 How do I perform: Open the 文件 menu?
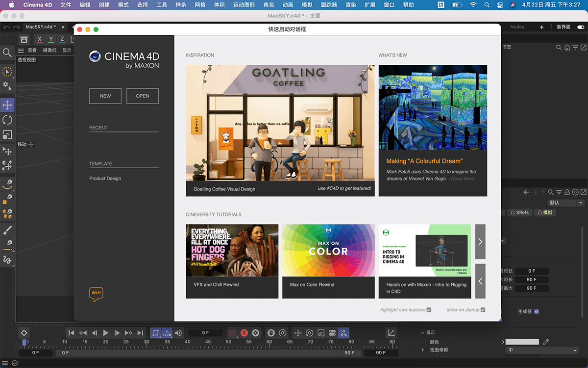tap(66, 5)
